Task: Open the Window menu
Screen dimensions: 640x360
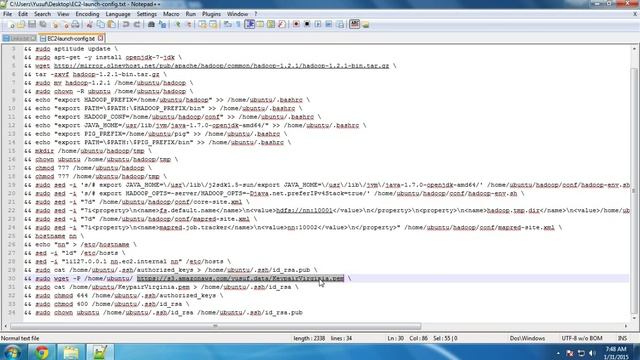Action: coord(237,14)
